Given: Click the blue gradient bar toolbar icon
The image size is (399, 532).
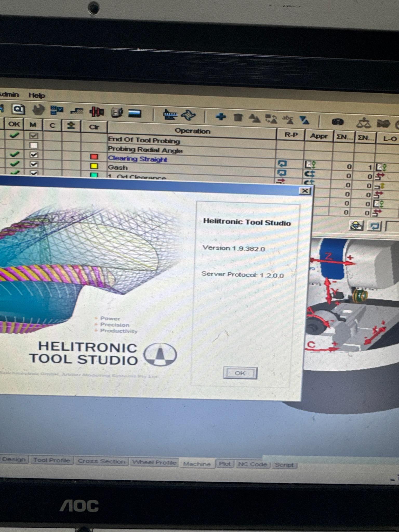Looking at the screenshot, I should [x=135, y=114].
